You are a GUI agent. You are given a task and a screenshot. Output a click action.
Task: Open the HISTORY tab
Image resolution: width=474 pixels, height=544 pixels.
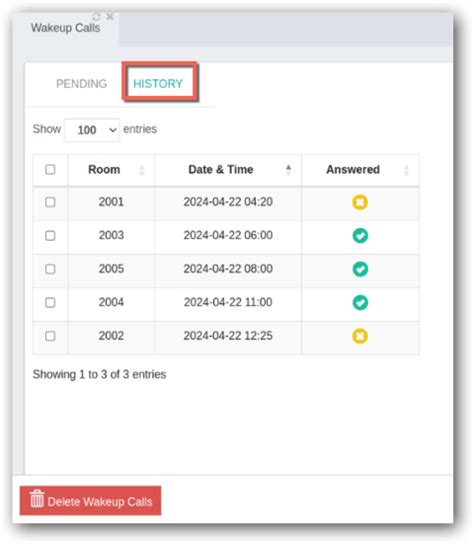(x=158, y=84)
